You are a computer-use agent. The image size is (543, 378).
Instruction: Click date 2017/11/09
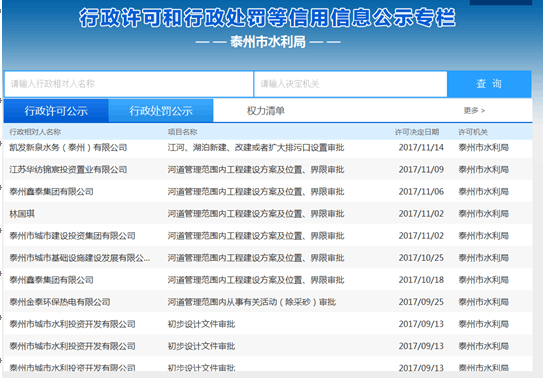(421, 170)
